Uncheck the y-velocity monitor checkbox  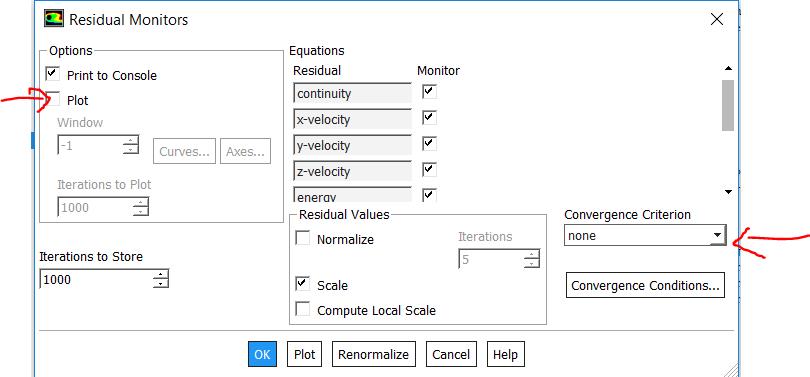(429, 144)
